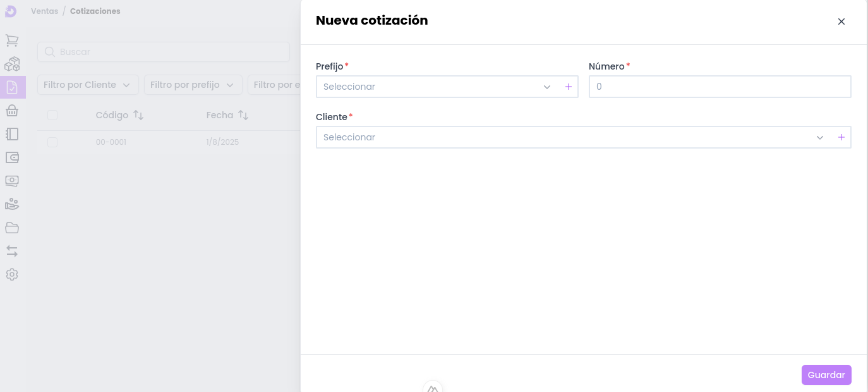Add new client with plus icon
The height and width of the screenshot is (392, 868).
coord(841,137)
